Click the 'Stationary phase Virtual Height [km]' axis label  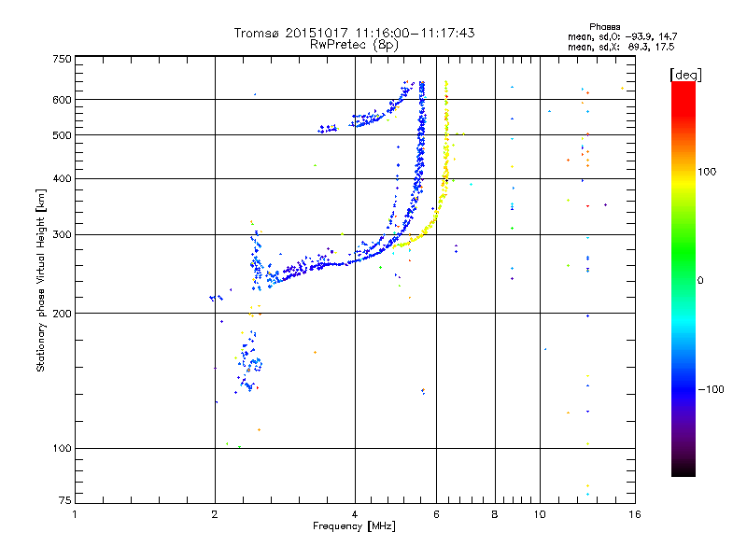40,281
